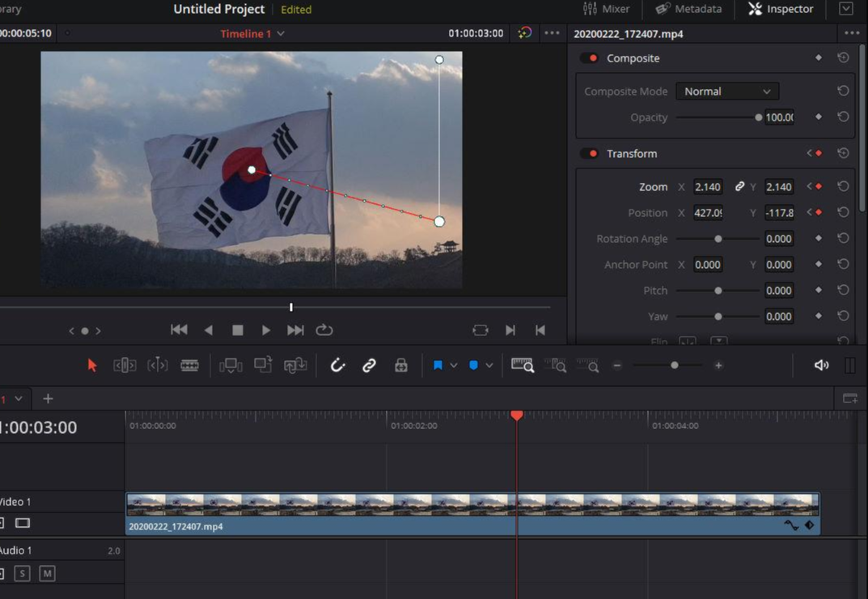868x599 pixels.
Task: Open the Metadata panel
Action: 688,9
